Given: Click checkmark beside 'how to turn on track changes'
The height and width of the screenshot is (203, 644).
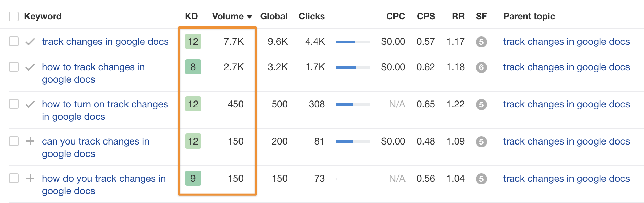Looking at the screenshot, I should 30,104.
